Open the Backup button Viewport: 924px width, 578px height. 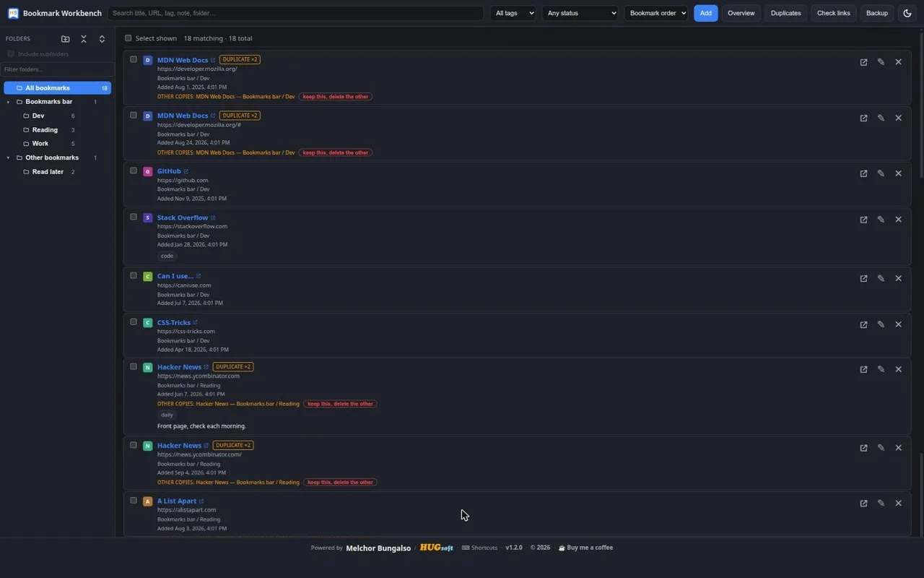(877, 13)
